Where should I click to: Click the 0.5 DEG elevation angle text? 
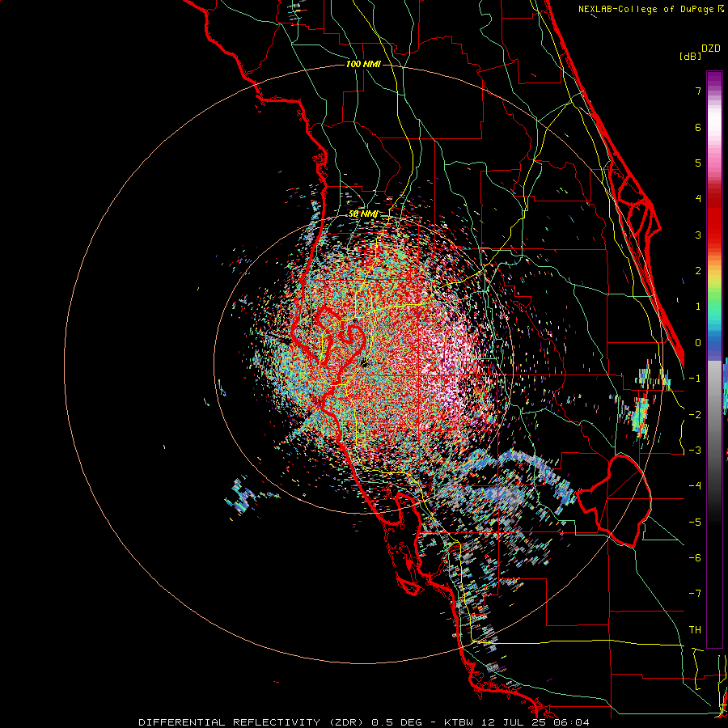pyautogui.click(x=397, y=722)
